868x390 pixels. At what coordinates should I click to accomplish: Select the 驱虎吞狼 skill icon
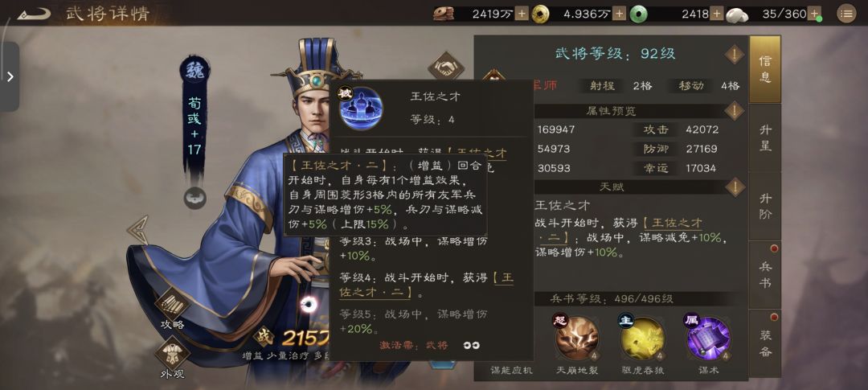(x=643, y=339)
